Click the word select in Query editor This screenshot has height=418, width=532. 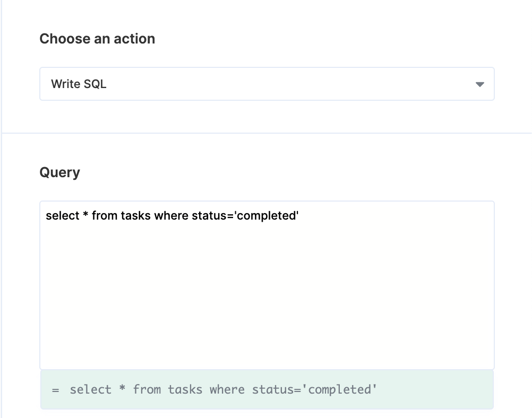pyautogui.click(x=63, y=215)
